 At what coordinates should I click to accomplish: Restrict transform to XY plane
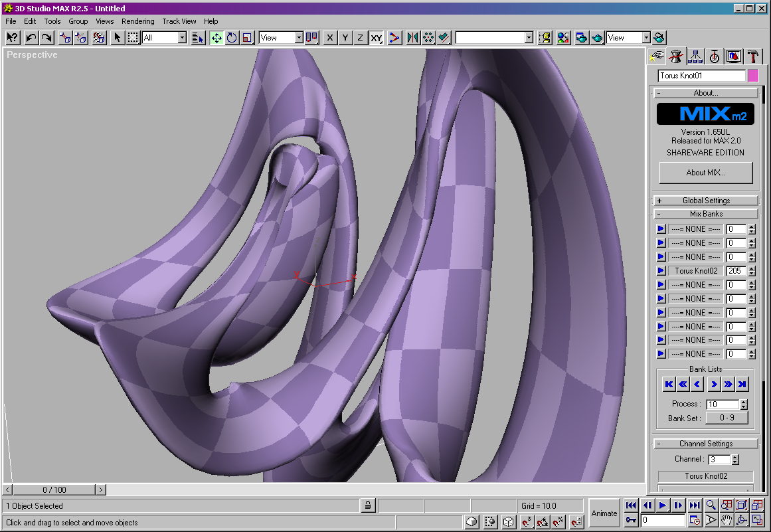coord(376,38)
